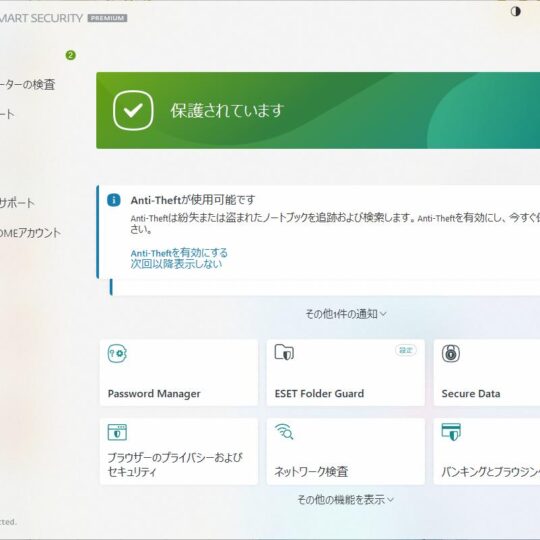The width and height of the screenshot is (540, 540).
Task: Click the green notification badge showing 2
Action: [x=71, y=55]
